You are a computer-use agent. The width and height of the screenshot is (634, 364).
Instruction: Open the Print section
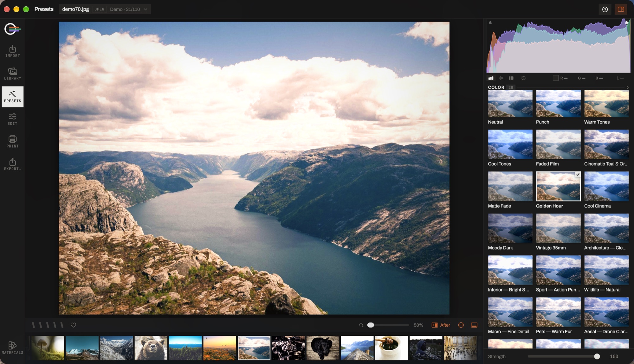[12, 142]
